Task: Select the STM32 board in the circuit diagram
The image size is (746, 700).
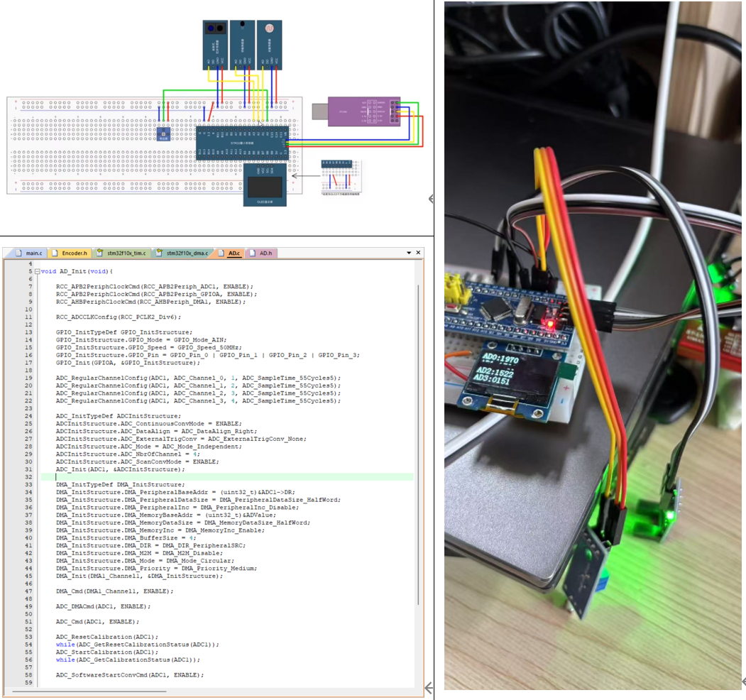Action: pos(243,143)
